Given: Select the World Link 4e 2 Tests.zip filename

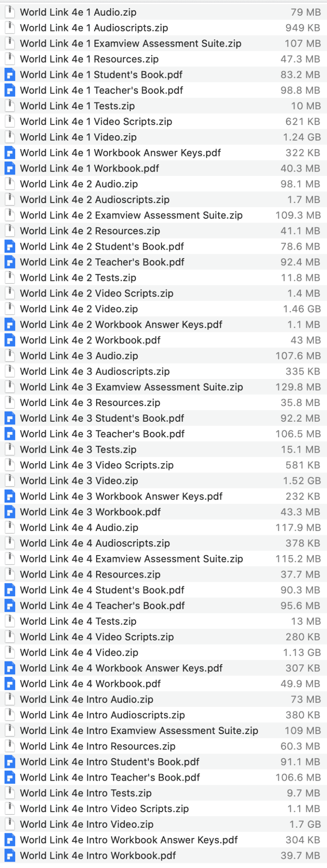Looking at the screenshot, I should [x=78, y=278].
